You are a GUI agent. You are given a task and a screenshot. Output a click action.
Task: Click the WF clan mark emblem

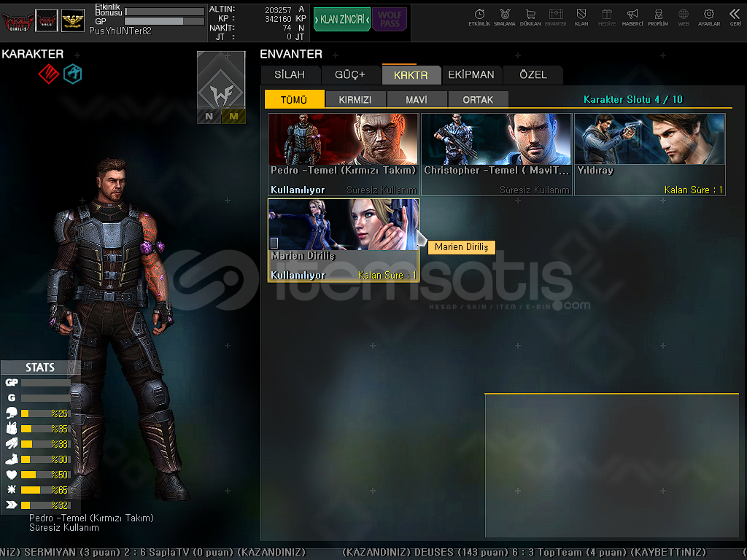[221, 79]
